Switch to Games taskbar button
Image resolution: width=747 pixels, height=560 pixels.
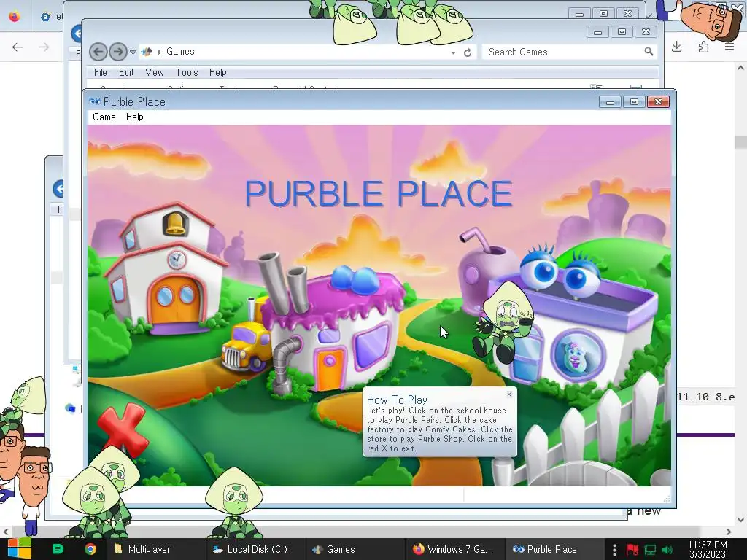click(354, 549)
